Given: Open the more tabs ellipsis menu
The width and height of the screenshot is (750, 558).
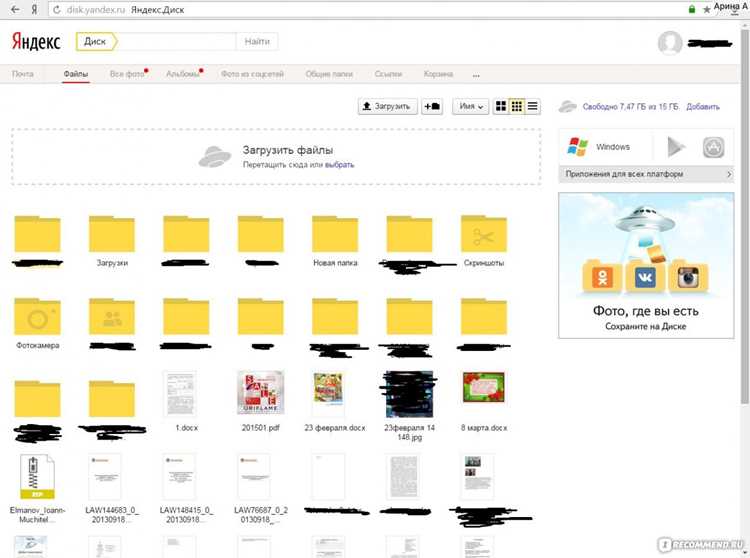Looking at the screenshot, I should pyautogui.click(x=476, y=75).
